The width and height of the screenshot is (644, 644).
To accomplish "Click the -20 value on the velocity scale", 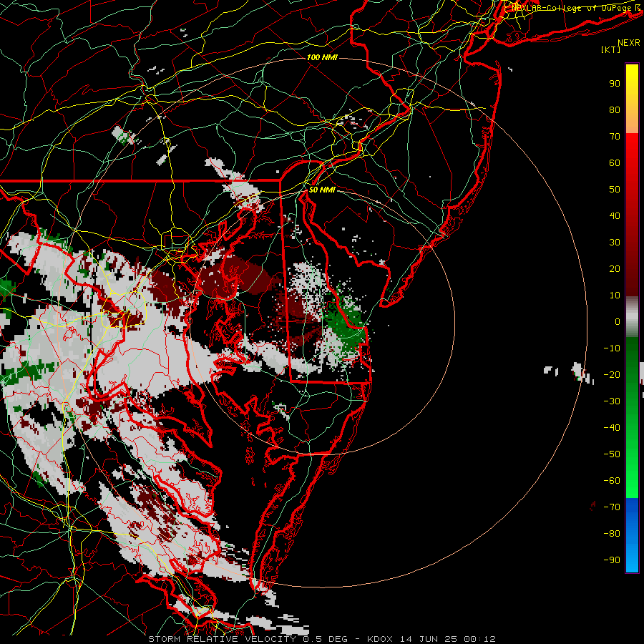I will [x=612, y=375].
